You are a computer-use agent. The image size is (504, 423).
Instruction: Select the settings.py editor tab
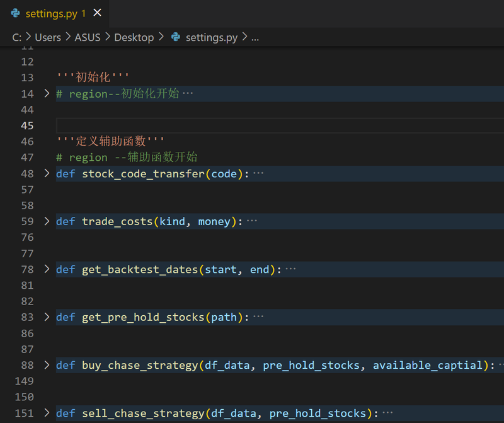55,13
